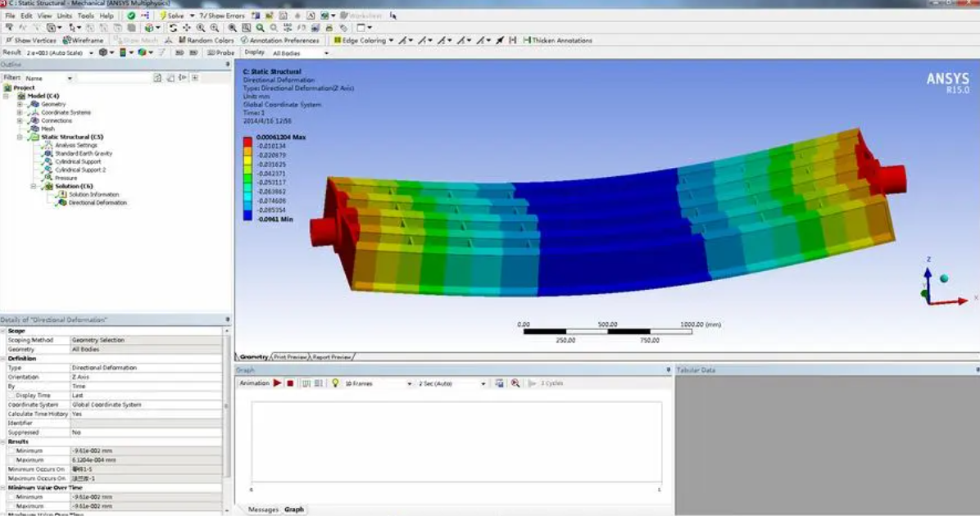Open the File menu
This screenshot has height=516, width=980.
point(10,16)
